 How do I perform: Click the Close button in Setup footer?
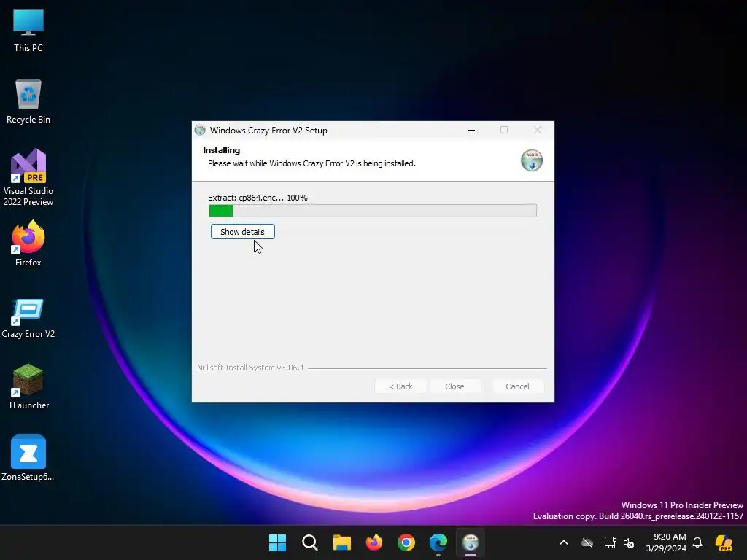point(454,386)
